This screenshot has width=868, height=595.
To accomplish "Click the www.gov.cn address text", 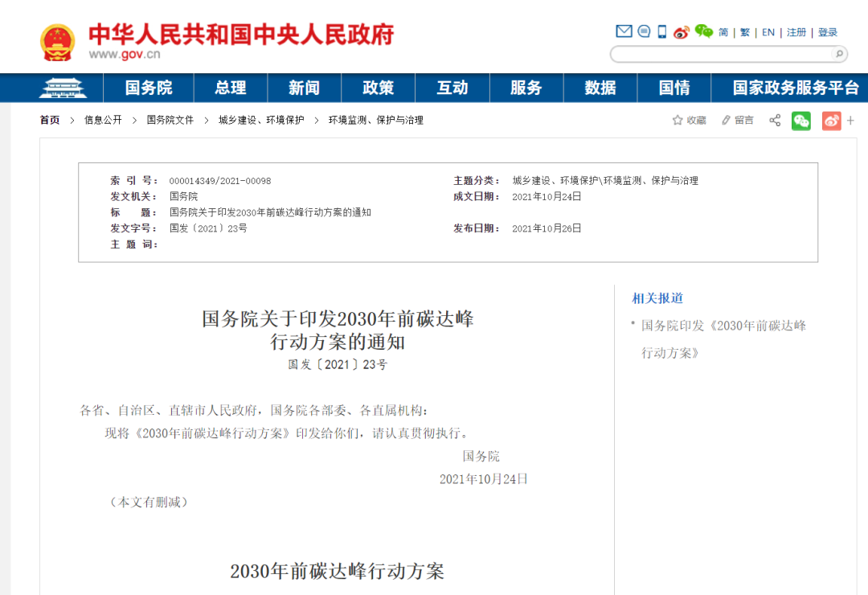I will click(125, 55).
